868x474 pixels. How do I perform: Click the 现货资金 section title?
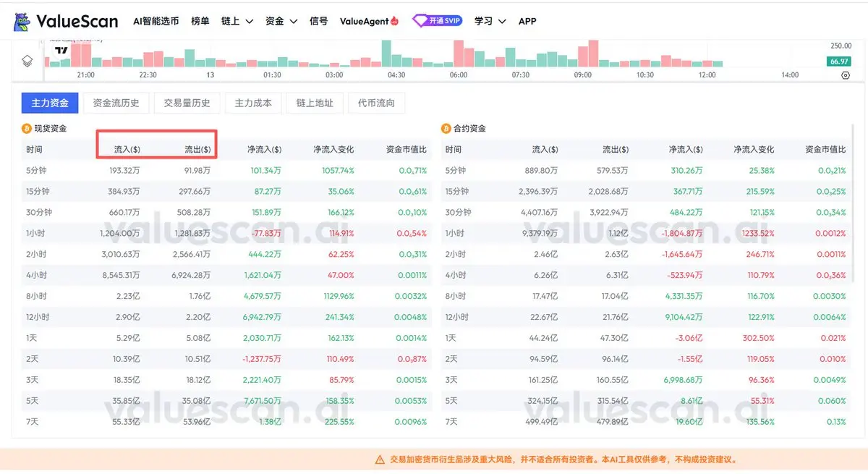click(x=51, y=129)
